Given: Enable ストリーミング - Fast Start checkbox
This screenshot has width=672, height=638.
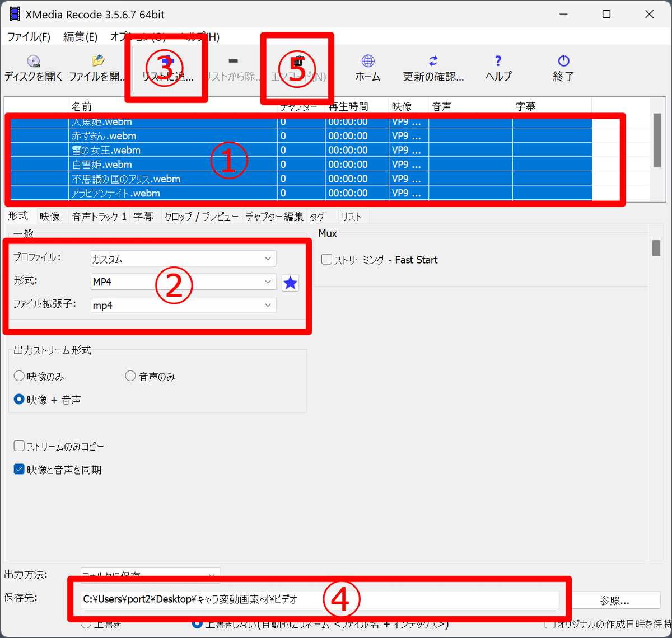Looking at the screenshot, I should pos(327,260).
